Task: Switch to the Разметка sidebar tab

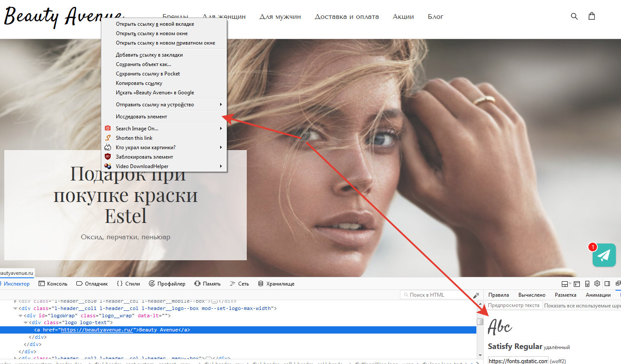Action: 566,295
